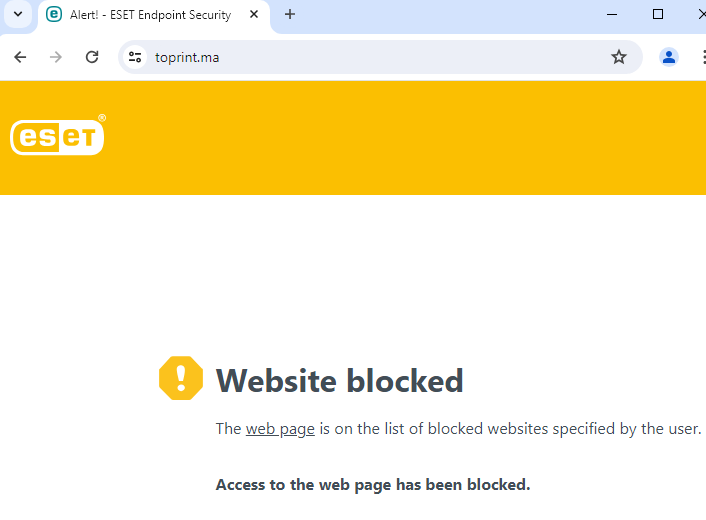The image size is (706, 520).
Task: Maximize the Chrome window
Action: [658, 14]
